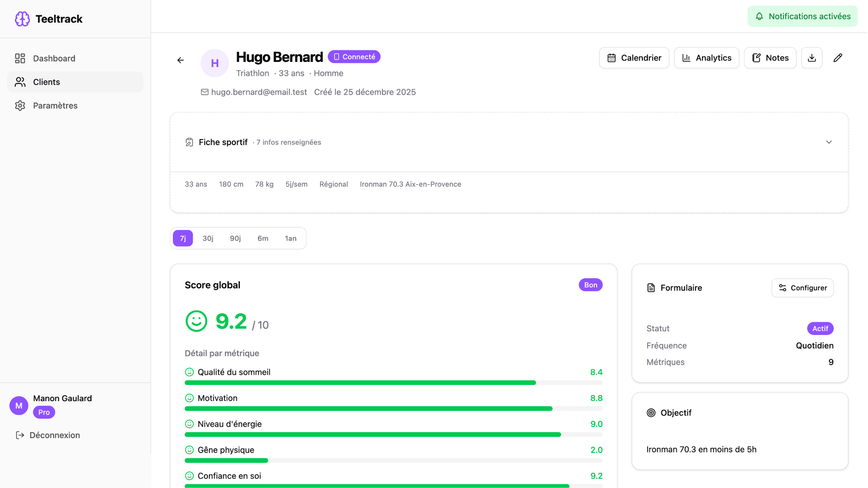The height and width of the screenshot is (488, 868).
Task: Switch to the 90j tab
Action: pyautogui.click(x=235, y=238)
